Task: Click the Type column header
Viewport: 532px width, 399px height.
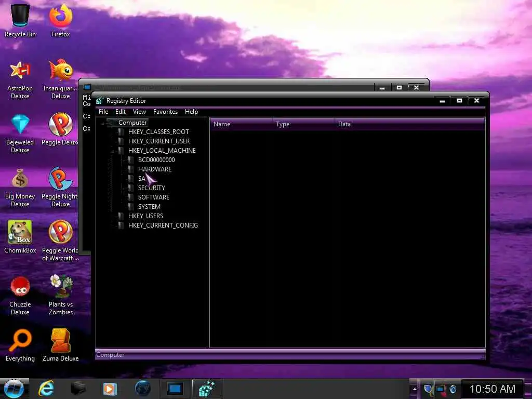Action: [x=304, y=124]
